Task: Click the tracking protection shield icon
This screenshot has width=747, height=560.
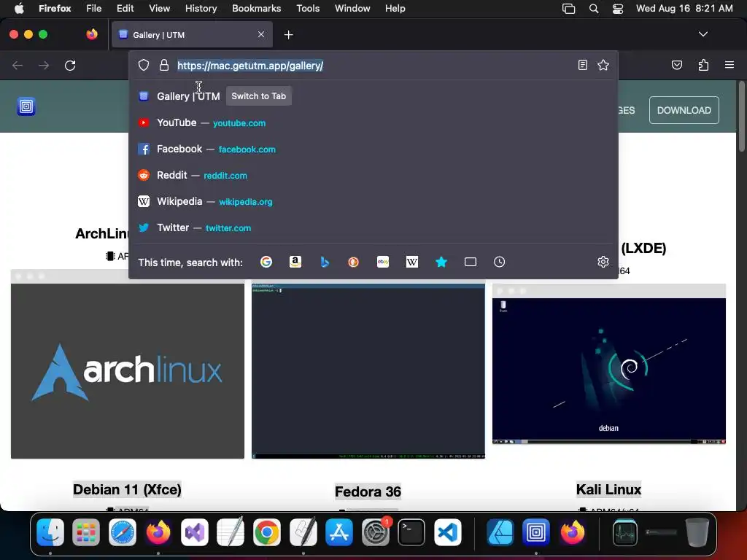Action: tap(144, 65)
